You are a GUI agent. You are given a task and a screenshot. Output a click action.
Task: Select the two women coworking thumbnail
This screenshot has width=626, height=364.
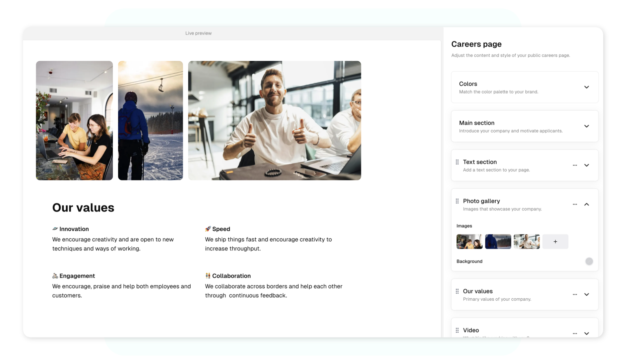pyautogui.click(x=469, y=242)
